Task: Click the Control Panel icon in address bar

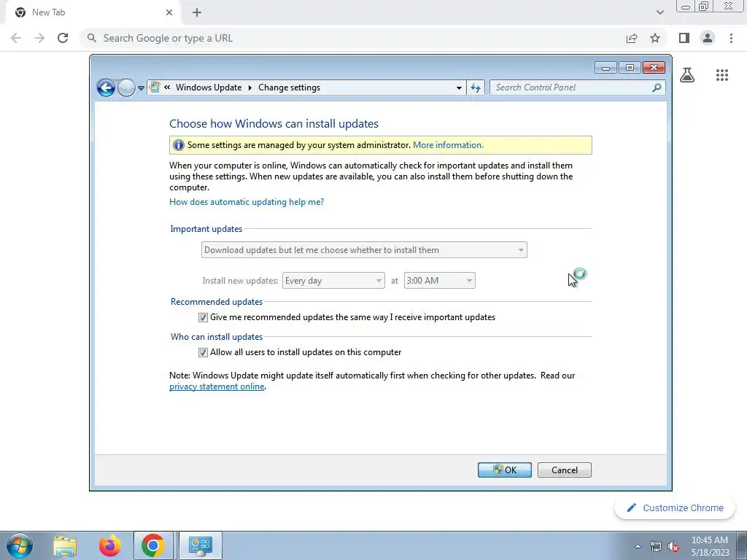Action: click(155, 87)
